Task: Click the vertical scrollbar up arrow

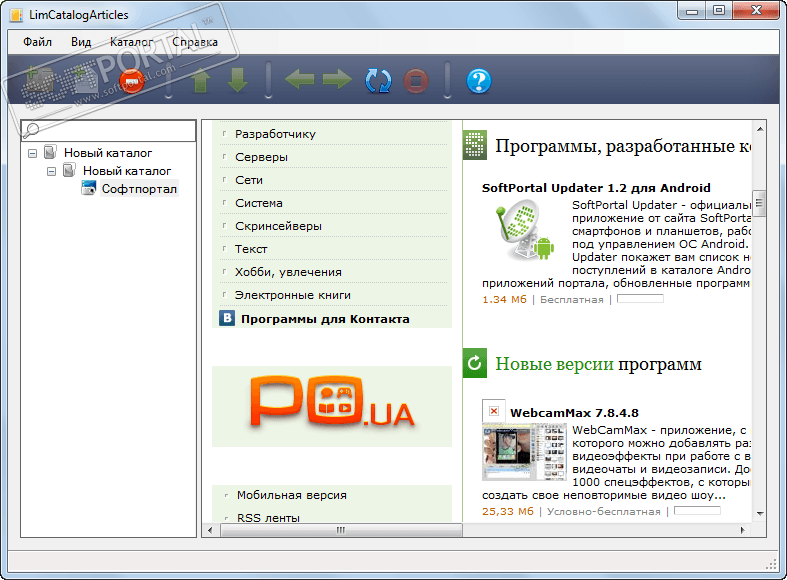Action: (760, 129)
